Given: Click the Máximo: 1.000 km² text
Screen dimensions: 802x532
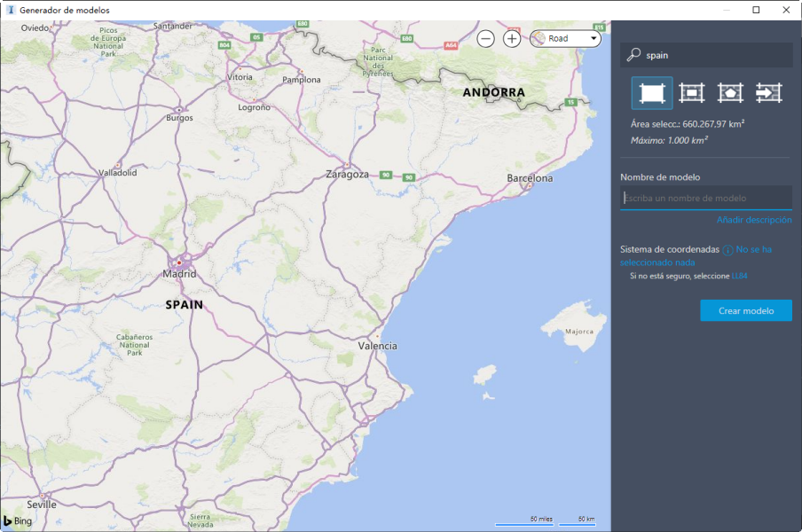Looking at the screenshot, I should tap(669, 140).
